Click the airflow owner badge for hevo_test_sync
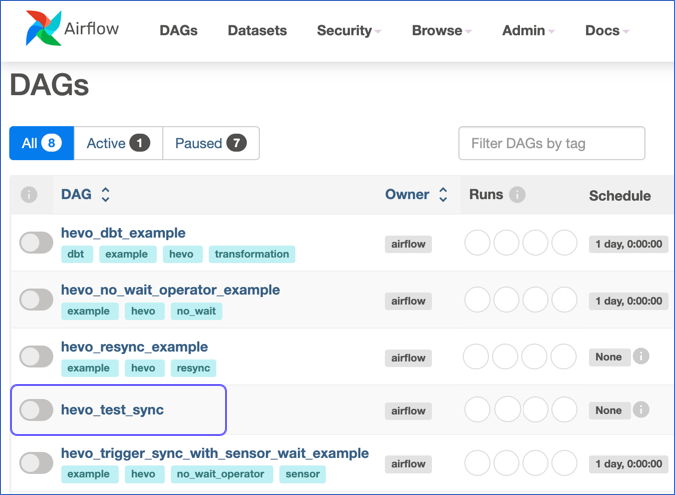 408,410
